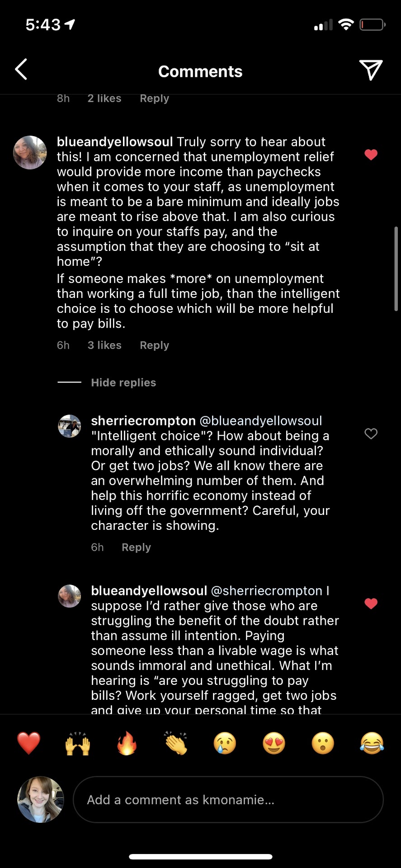This screenshot has height=868, width=401.
Task: Open @blueandyellowsoul mention in sherriecrompton's reply
Action: pyautogui.click(x=261, y=421)
